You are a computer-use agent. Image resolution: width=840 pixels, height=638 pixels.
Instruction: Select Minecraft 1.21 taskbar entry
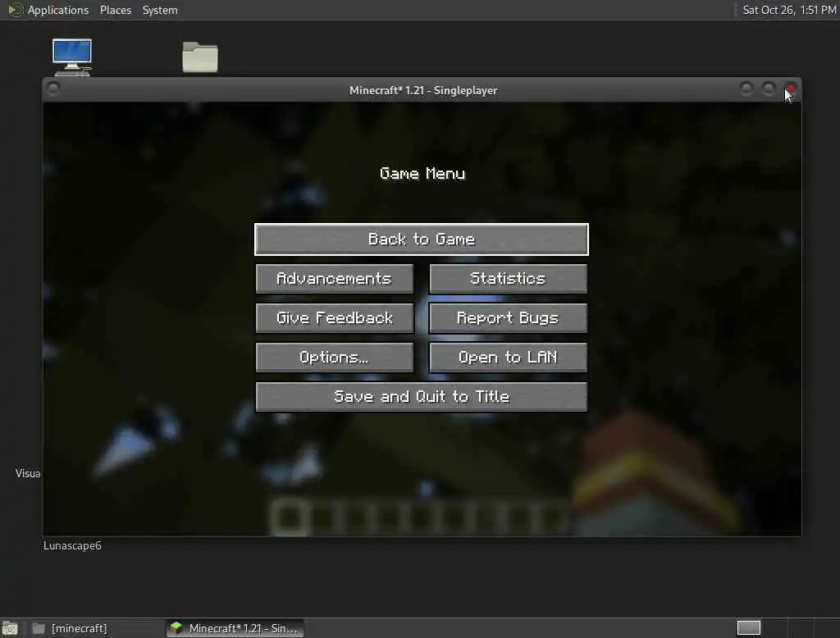(x=235, y=628)
